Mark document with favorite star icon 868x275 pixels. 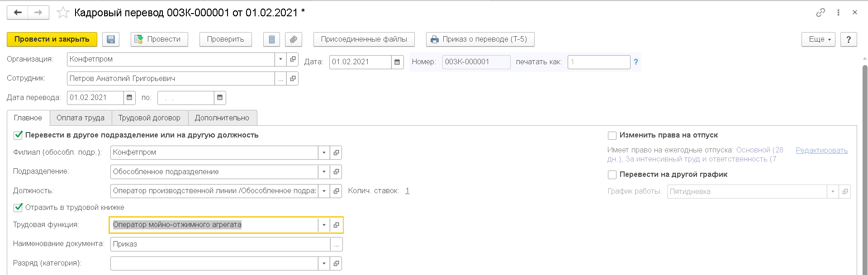(x=63, y=13)
